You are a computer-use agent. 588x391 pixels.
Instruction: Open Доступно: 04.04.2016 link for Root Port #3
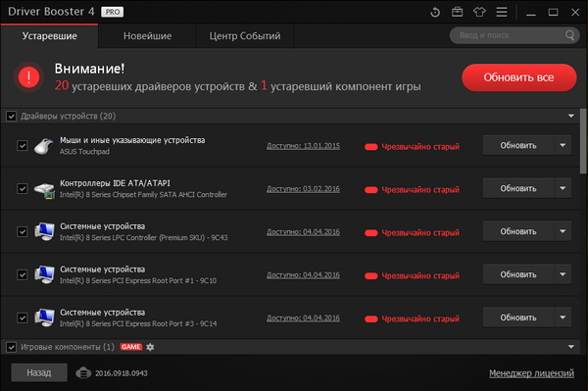pyautogui.click(x=304, y=318)
